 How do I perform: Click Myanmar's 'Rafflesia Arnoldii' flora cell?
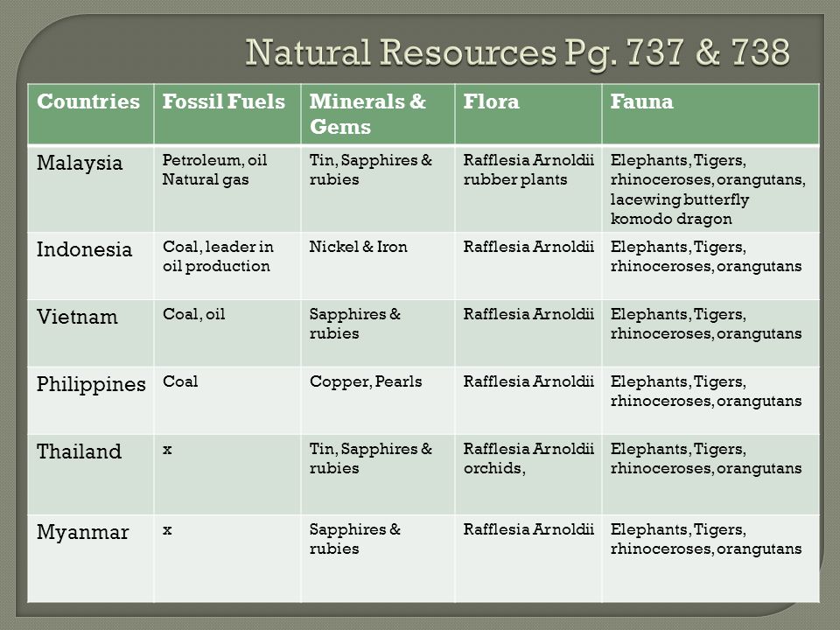pos(528,559)
